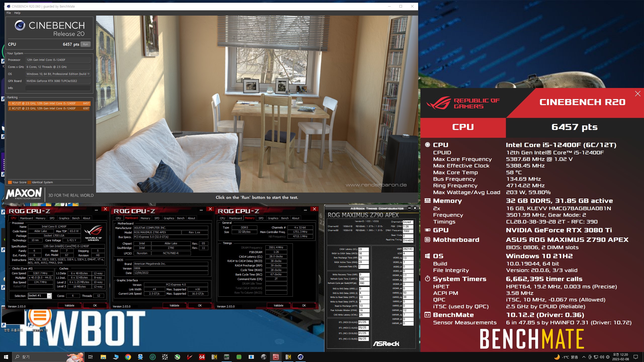Viewport: 644px width, 362px height.
Task: Open the Realtime Timing Disable dropdown
Action: coord(408,240)
